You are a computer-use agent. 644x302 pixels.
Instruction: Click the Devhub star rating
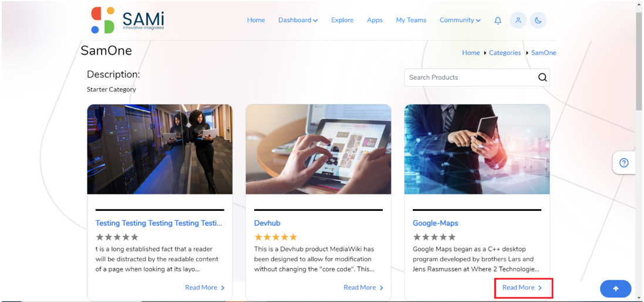(x=275, y=237)
